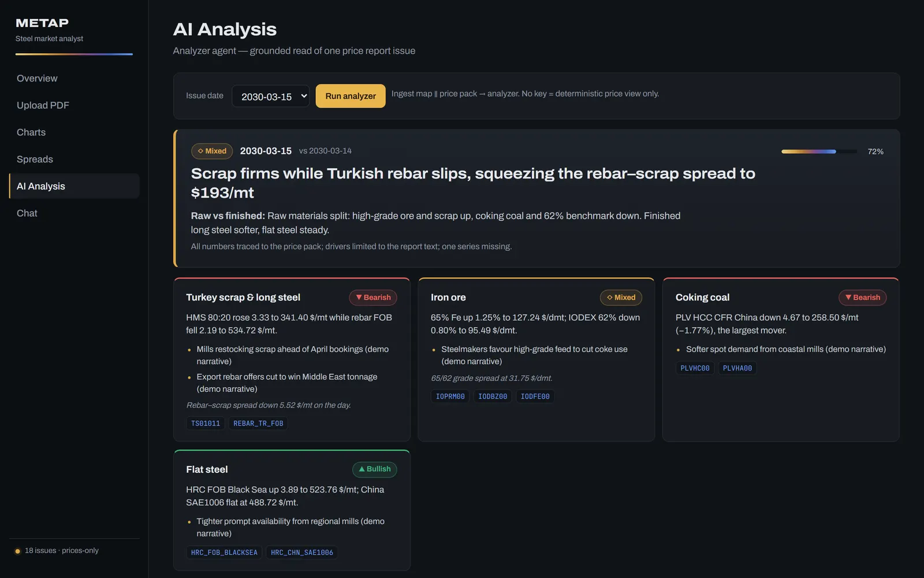Go to Upload PDF section
The height and width of the screenshot is (578, 924).
74,105
